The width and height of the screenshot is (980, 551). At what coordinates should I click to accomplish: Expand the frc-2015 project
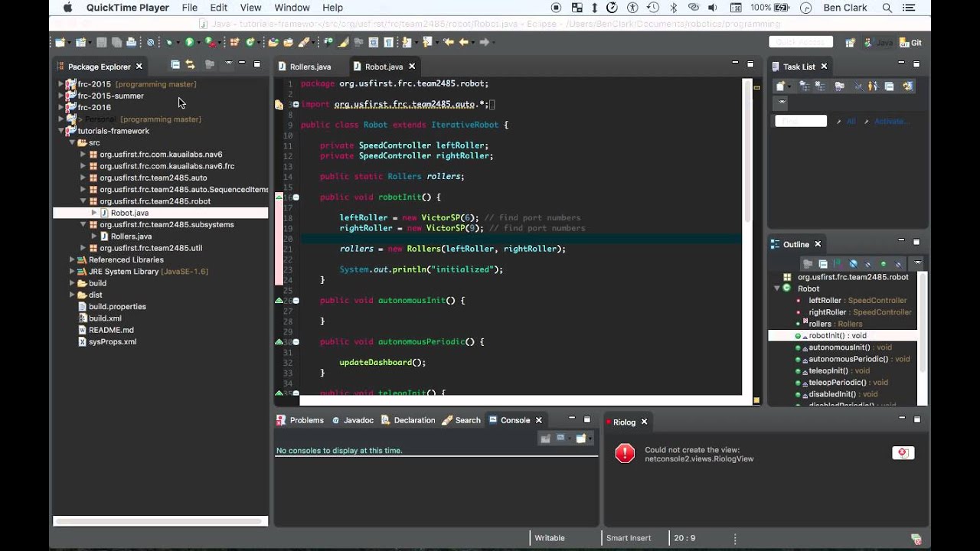tap(60, 84)
